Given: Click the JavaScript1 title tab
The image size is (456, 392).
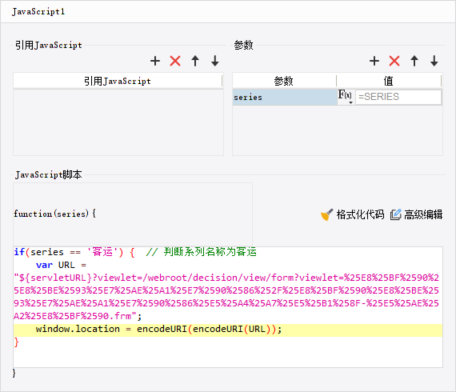Looking at the screenshot, I should 38,12.
